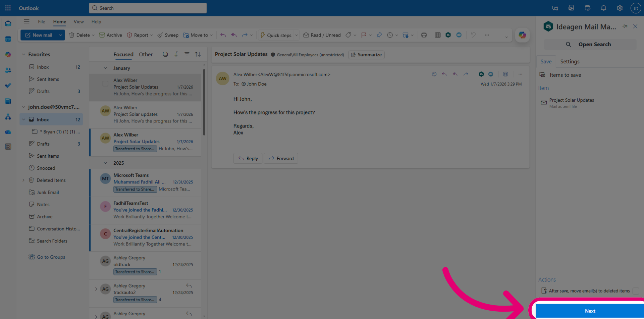
Task: Click the Archive ribbon button
Action: coord(111,35)
